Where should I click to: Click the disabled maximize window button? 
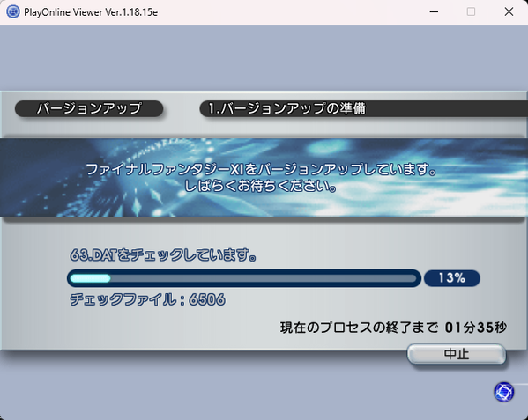click(471, 12)
